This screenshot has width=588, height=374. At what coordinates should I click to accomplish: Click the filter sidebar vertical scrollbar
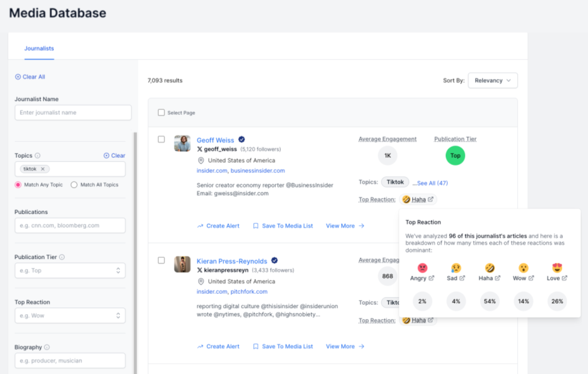(x=135, y=253)
